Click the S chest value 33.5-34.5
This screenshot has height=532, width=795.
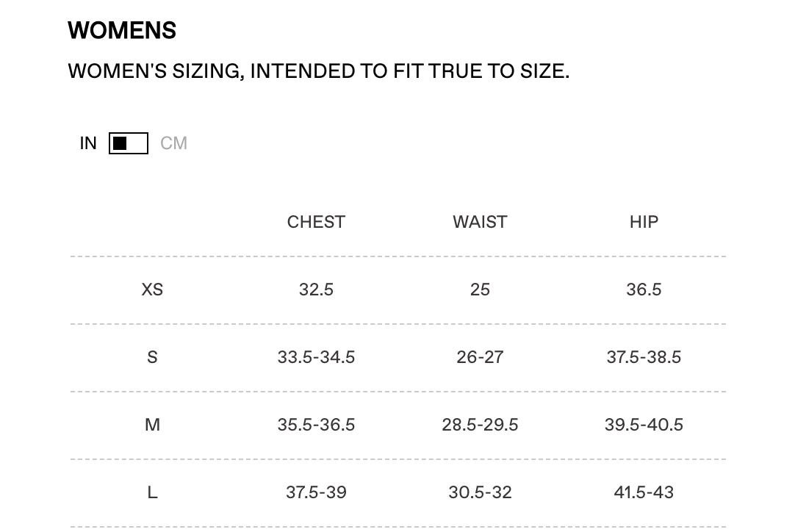click(x=316, y=357)
